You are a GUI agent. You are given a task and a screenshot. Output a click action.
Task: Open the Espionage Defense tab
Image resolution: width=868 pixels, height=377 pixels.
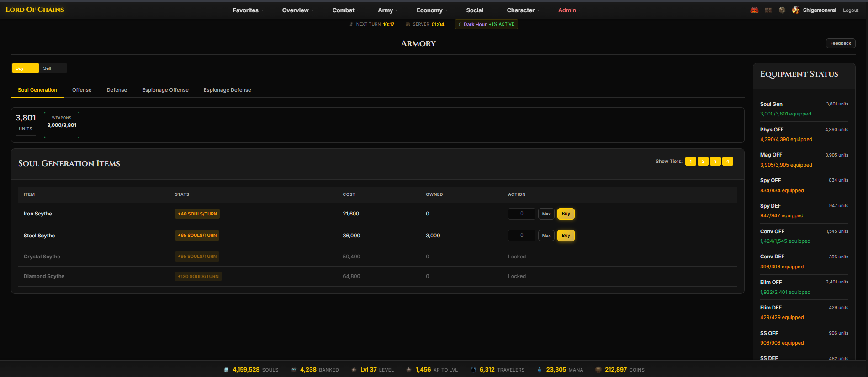coord(227,90)
